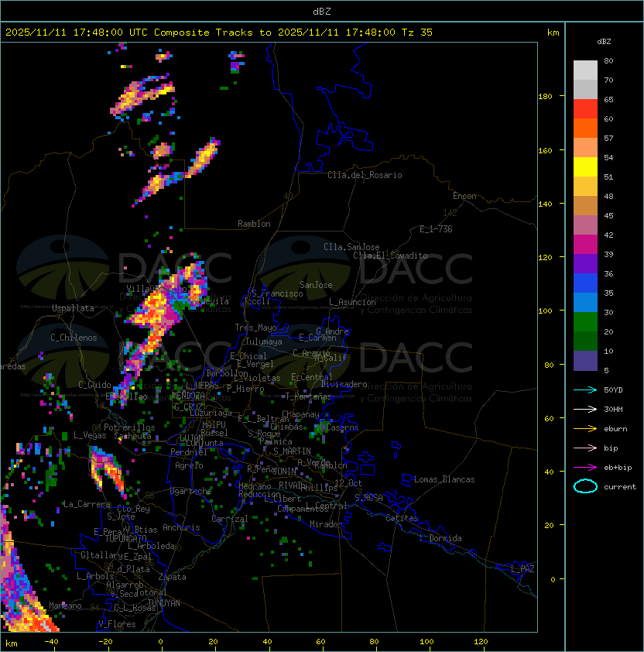This screenshot has height=652, width=644.
Task: Click the composite tracks timestamp header text
Action: [x=219, y=33]
